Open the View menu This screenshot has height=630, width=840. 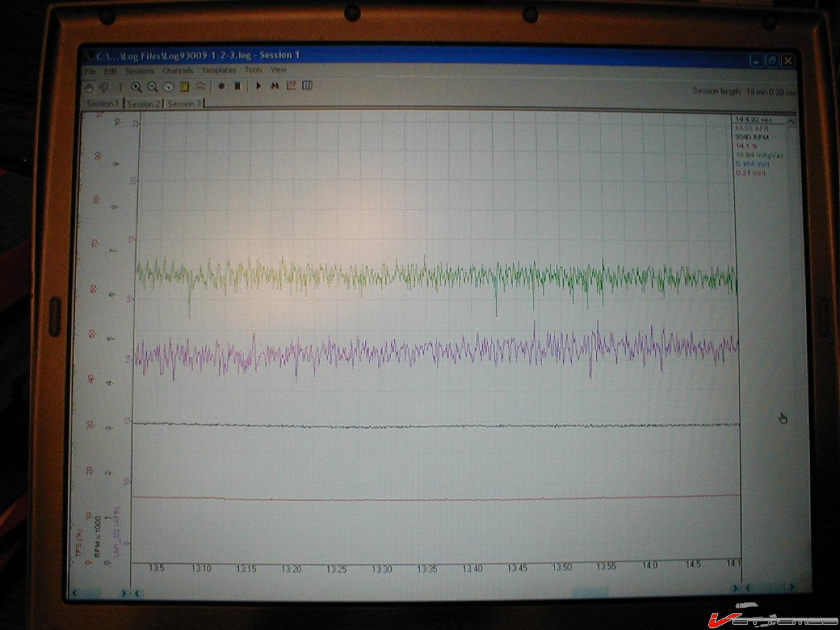click(x=278, y=70)
